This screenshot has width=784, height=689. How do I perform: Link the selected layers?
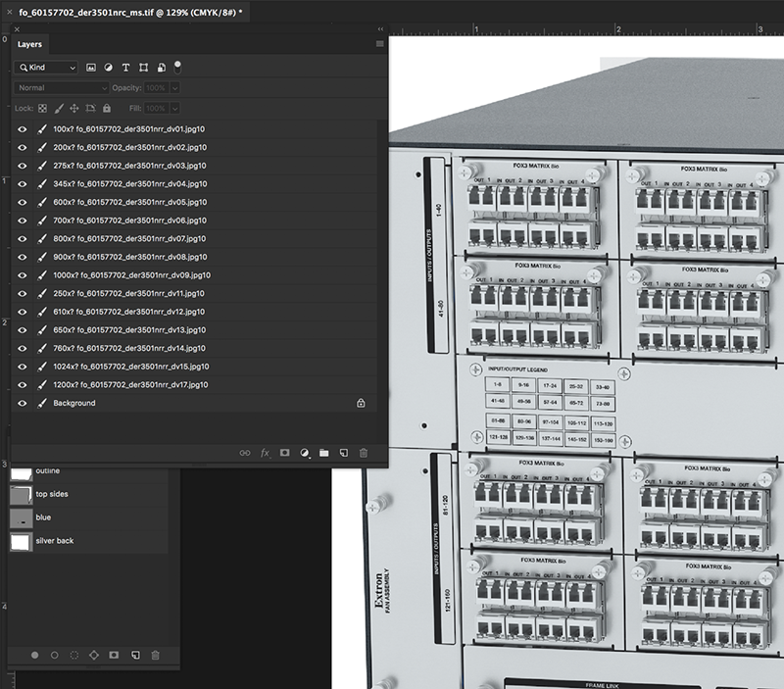(245, 453)
